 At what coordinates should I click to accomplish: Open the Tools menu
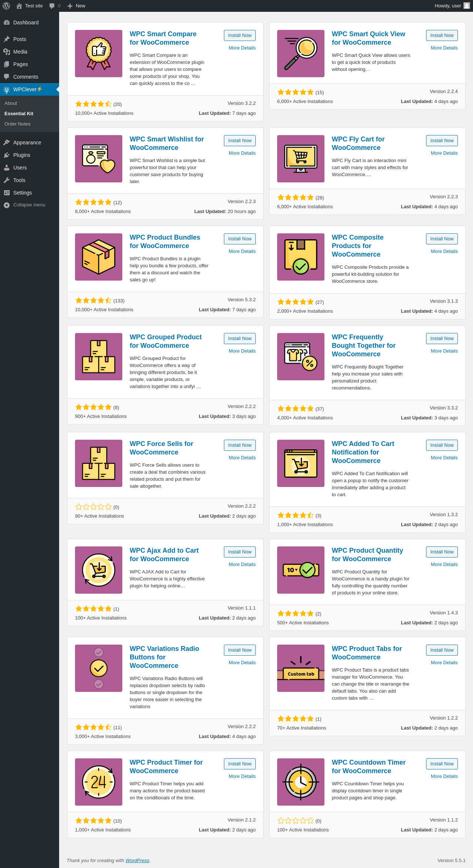pos(30,180)
